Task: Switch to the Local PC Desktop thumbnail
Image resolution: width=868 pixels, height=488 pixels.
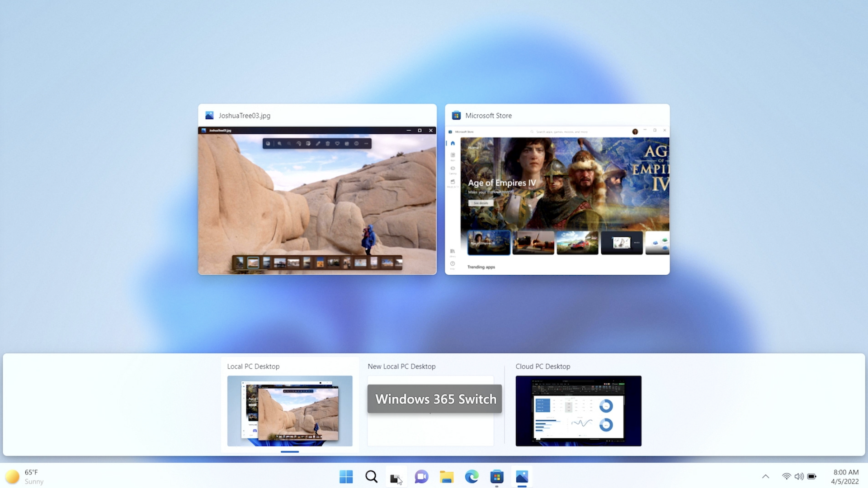Action: 290,411
